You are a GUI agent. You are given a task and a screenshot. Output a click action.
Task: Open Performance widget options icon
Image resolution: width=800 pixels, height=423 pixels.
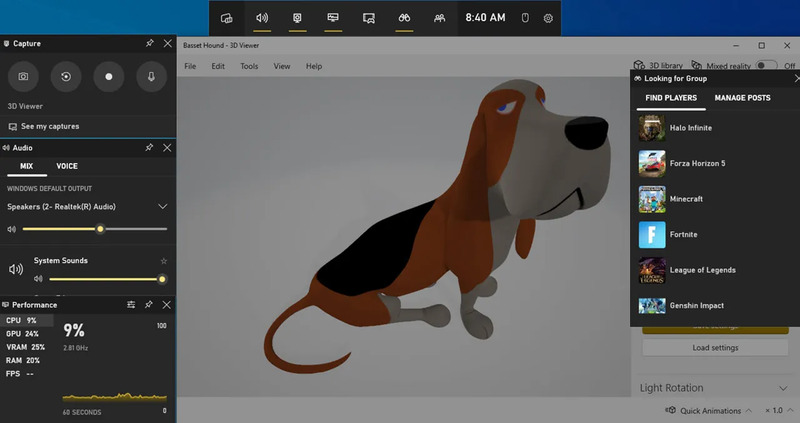tap(131, 304)
